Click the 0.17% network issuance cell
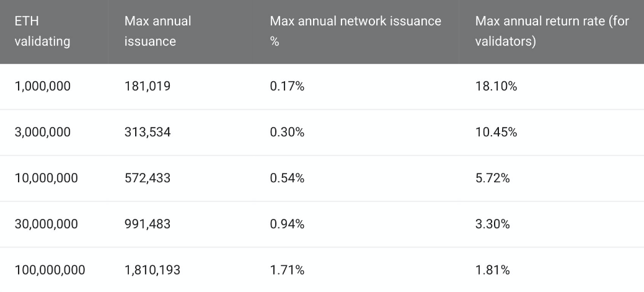The image size is (644, 292). pos(287,86)
